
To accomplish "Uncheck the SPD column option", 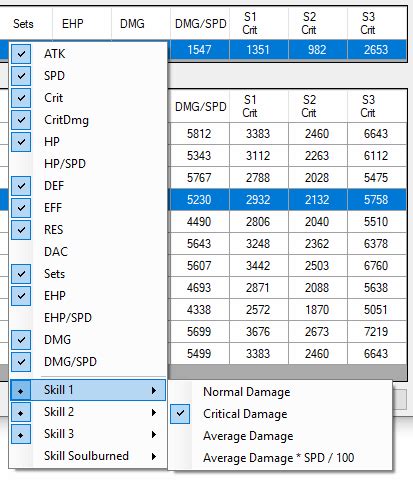I will (88, 76).
